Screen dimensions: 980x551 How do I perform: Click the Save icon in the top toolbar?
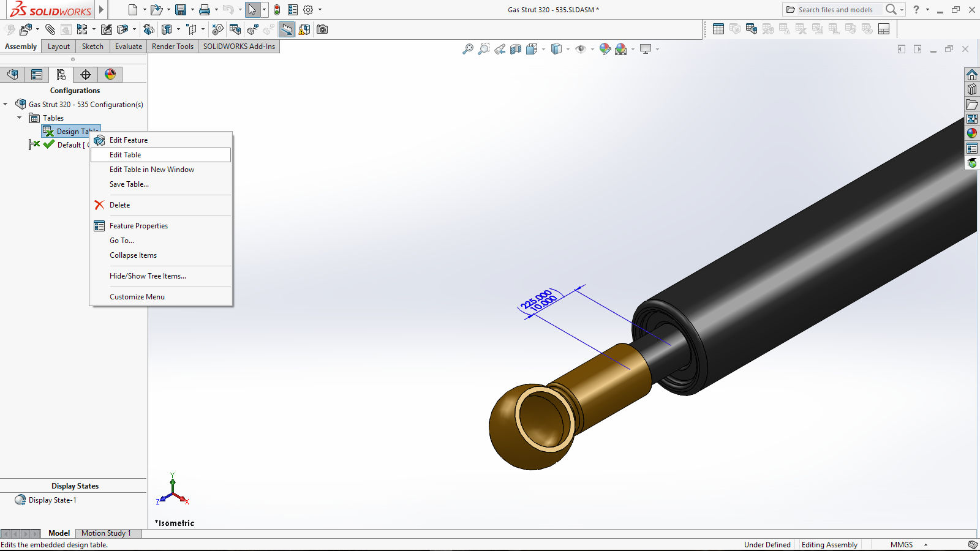click(181, 10)
